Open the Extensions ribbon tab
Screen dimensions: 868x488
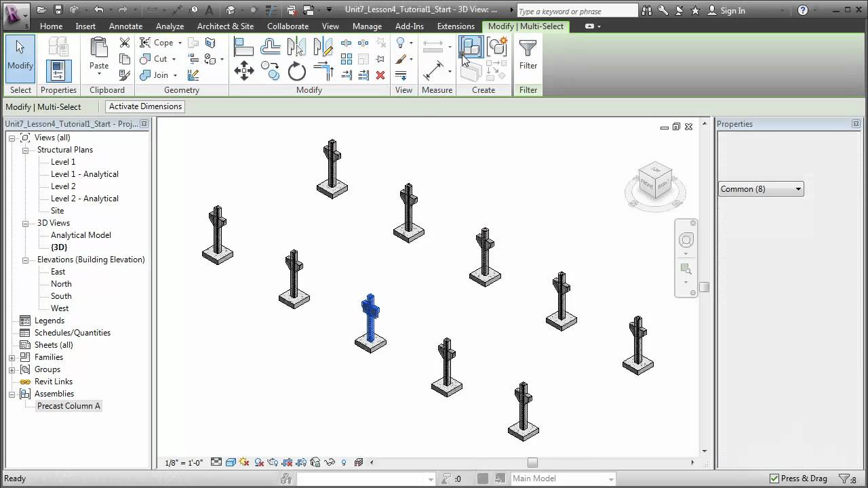click(456, 26)
